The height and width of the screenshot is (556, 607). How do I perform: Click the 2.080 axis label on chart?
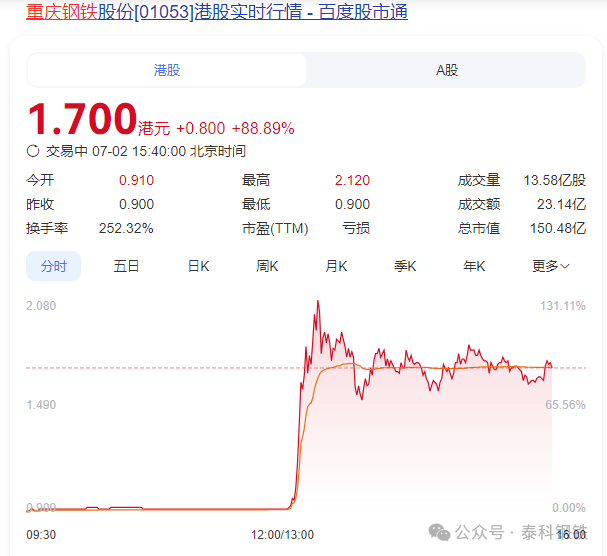(x=41, y=306)
